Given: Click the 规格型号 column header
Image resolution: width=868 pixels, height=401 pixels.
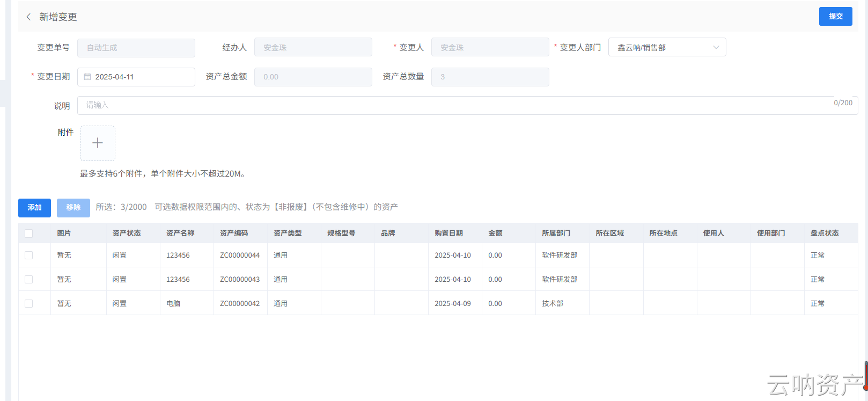Looking at the screenshot, I should [341, 234].
